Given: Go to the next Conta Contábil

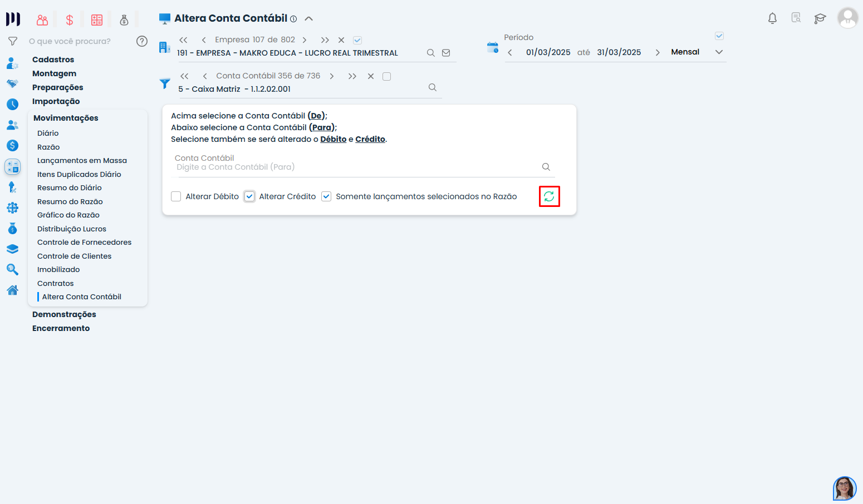Looking at the screenshot, I should click(332, 76).
